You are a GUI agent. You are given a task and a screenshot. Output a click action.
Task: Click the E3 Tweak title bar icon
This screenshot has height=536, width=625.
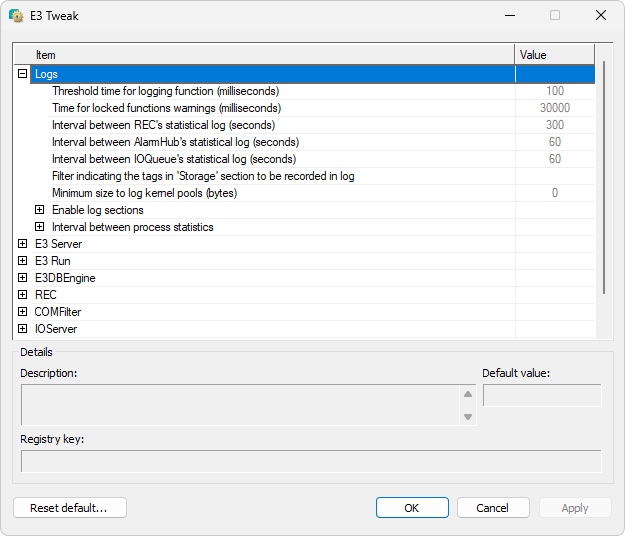coord(16,16)
